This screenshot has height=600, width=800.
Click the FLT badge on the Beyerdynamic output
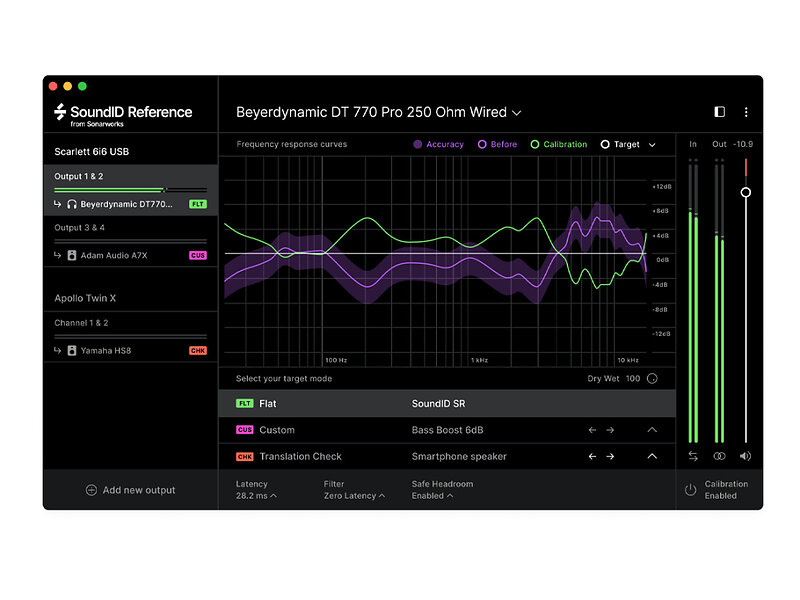click(x=198, y=204)
